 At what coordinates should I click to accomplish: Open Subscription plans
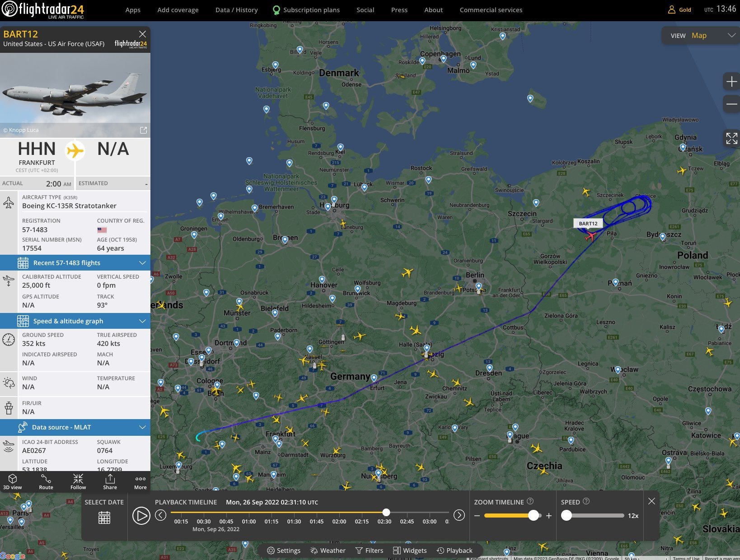coord(306,10)
